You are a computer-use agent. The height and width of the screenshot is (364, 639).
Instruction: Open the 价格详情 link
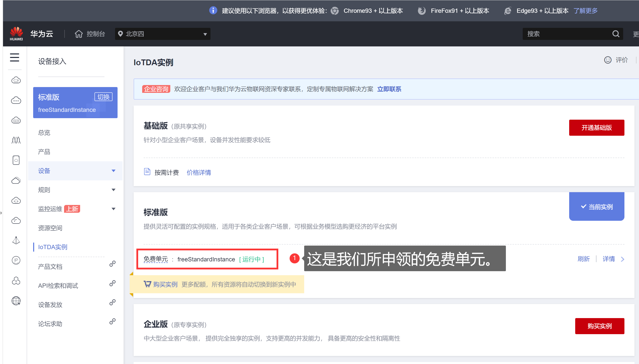click(199, 173)
